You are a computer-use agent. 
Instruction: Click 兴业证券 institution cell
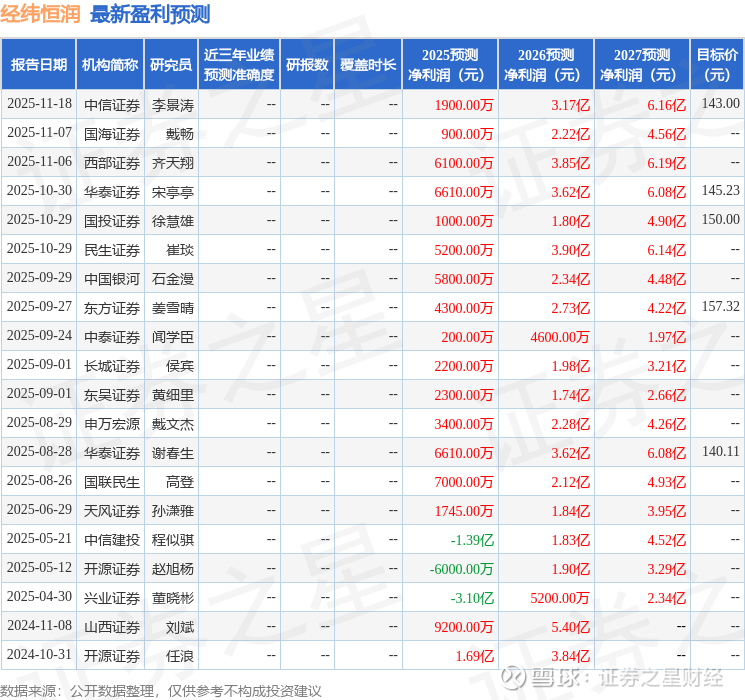112,598
